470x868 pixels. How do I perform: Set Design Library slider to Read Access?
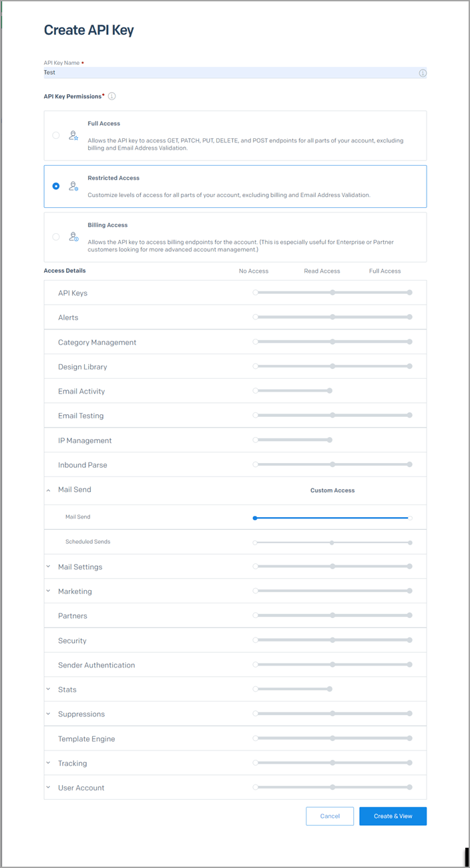332,366
